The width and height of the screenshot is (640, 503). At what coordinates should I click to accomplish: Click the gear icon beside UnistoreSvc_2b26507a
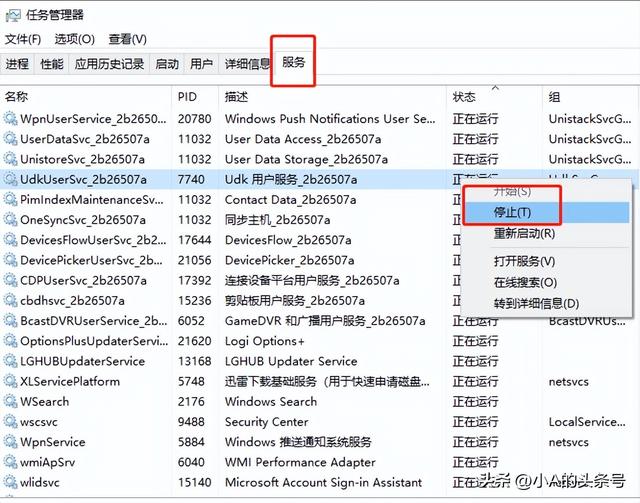tap(11, 159)
